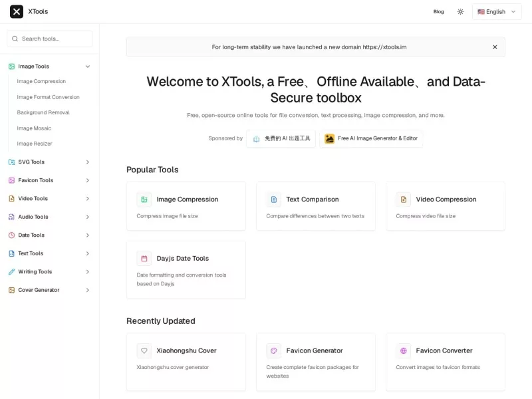Click the Dayjs Date Tools calendar icon

coord(144,259)
